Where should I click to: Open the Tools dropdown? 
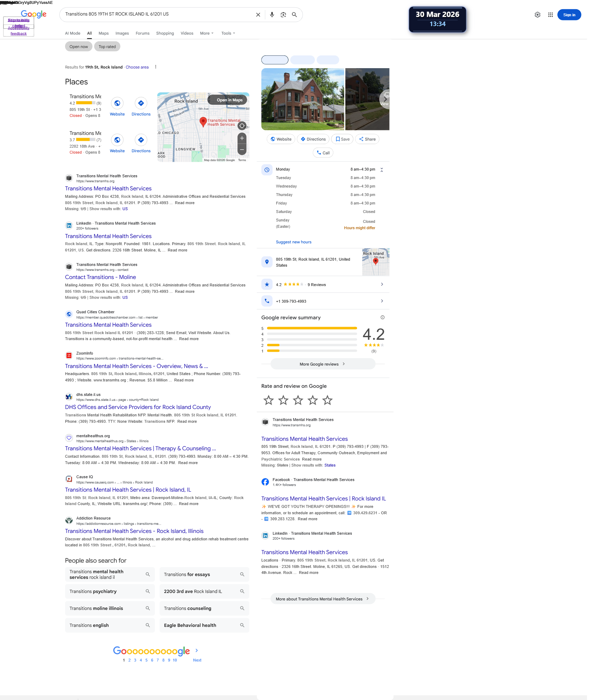228,33
